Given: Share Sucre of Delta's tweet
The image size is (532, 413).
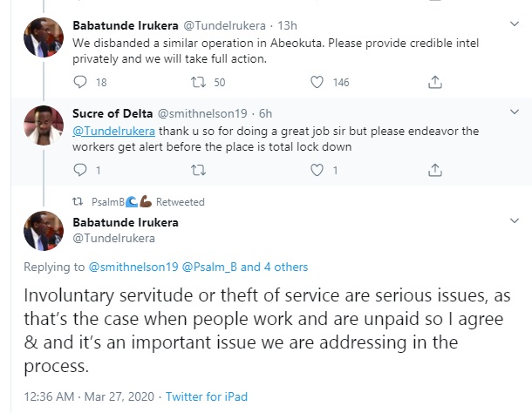Looking at the screenshot, I should 434,170.
